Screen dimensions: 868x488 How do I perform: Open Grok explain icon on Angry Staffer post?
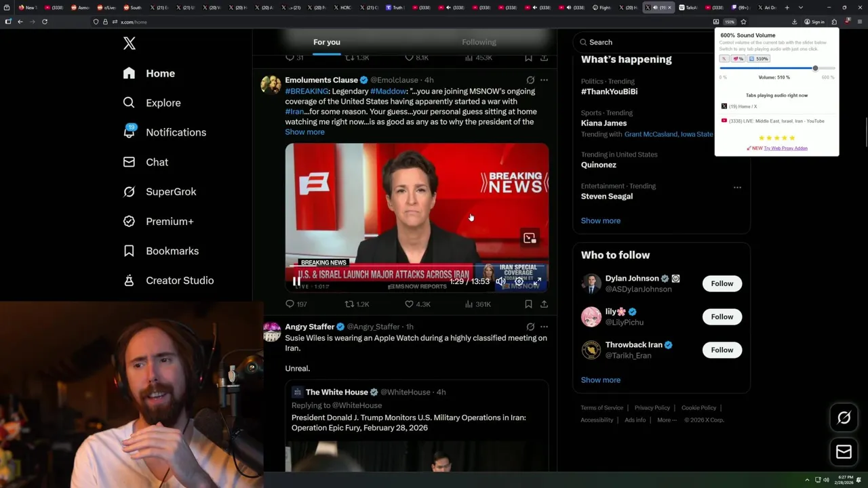(530, 327)
